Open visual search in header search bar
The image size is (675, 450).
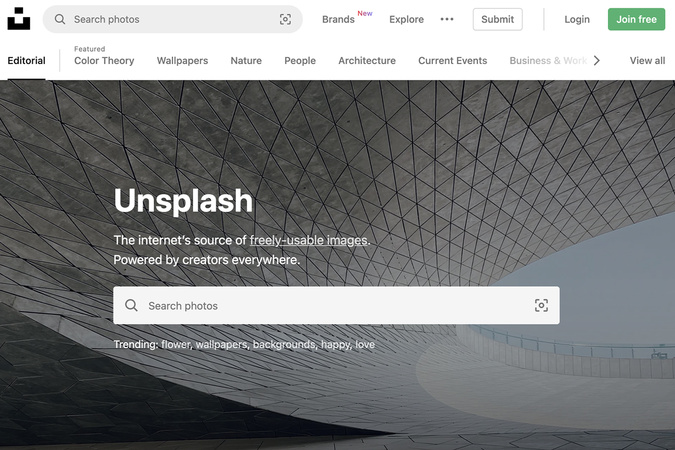coord(285,19)
